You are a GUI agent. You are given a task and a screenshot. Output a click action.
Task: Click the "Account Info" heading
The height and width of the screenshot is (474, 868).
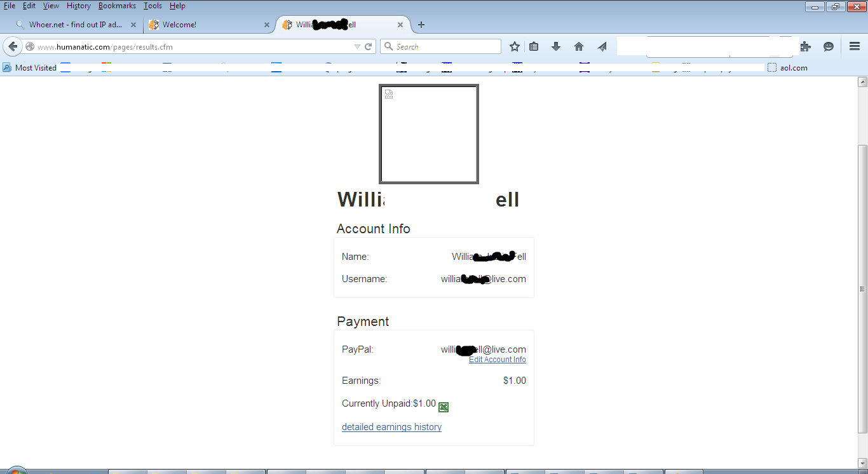(x=374, y=229)
